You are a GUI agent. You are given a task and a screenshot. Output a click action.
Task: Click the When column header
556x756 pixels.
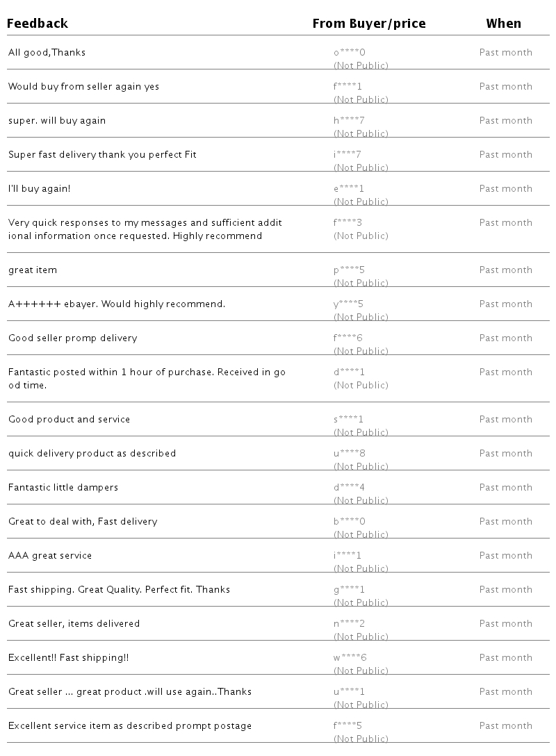pos(503,24)
